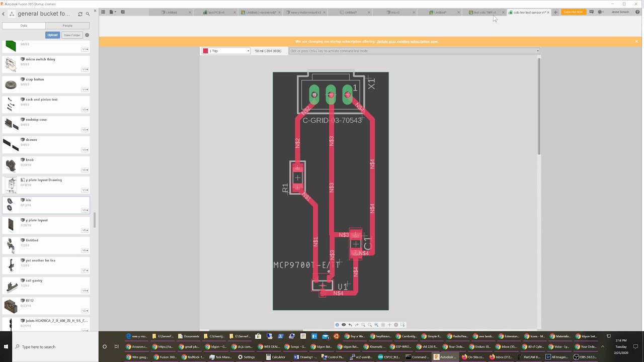644x362 pixels.
Task: Open version dropdown for micro switch thing
Action: [85, 69]
